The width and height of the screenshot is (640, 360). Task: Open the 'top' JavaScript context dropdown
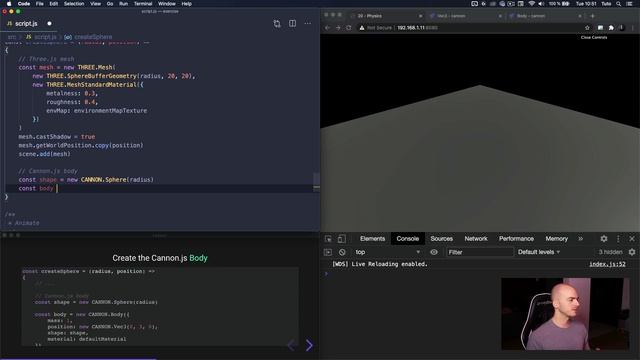pyautogui.click(x=387, y=252)
